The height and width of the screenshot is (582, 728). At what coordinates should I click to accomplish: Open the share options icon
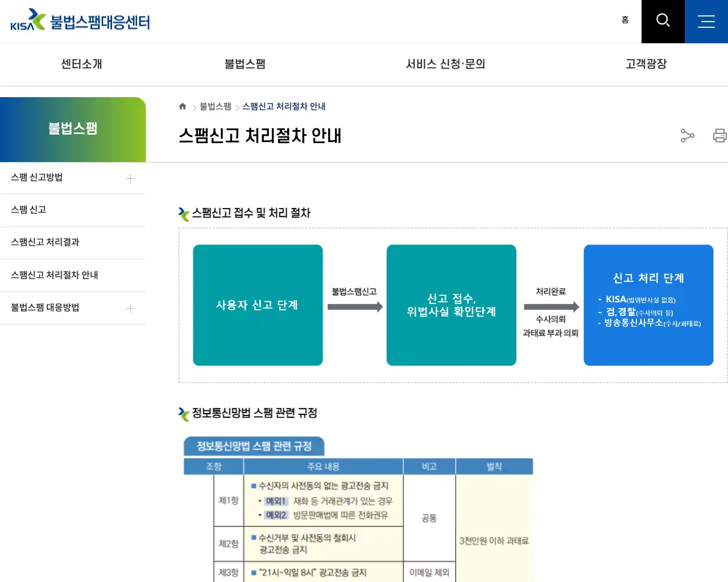pyautogui.click(x=687, y=136)
